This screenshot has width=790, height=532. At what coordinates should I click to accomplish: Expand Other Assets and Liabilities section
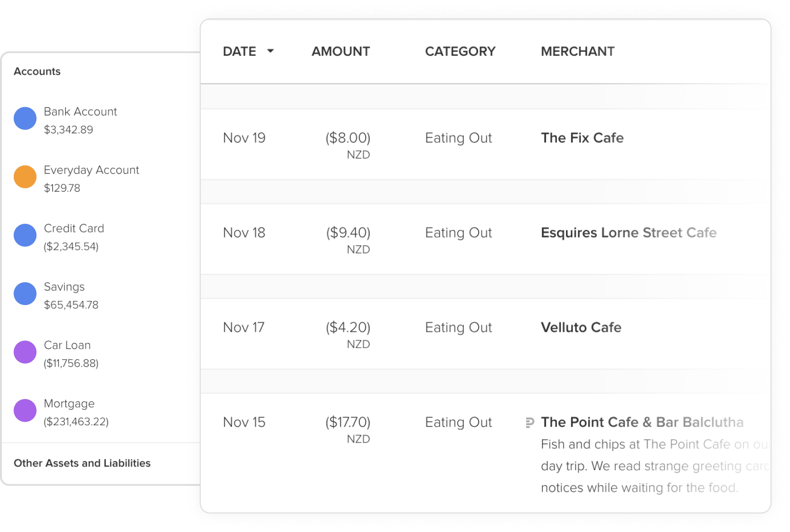[x=82, y=464]
